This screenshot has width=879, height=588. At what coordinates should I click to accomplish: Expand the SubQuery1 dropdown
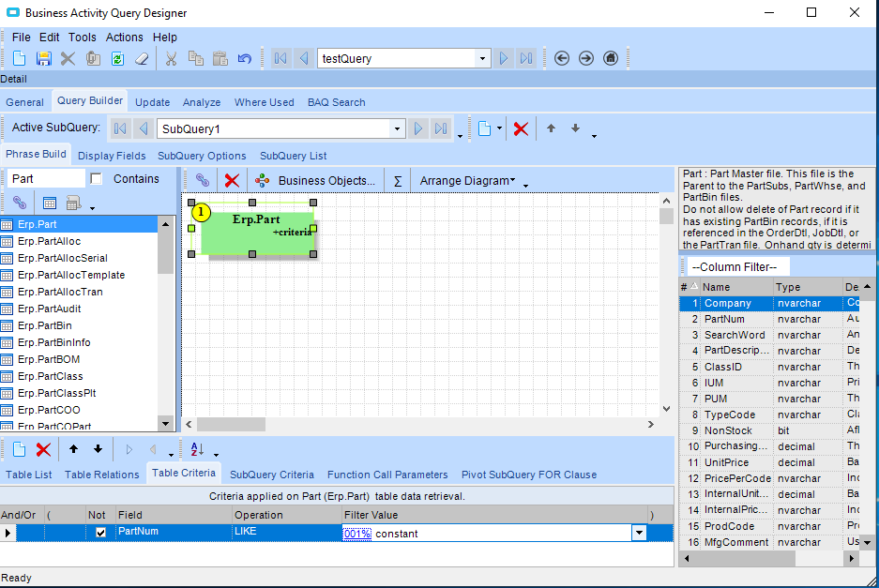coord(398,128)
